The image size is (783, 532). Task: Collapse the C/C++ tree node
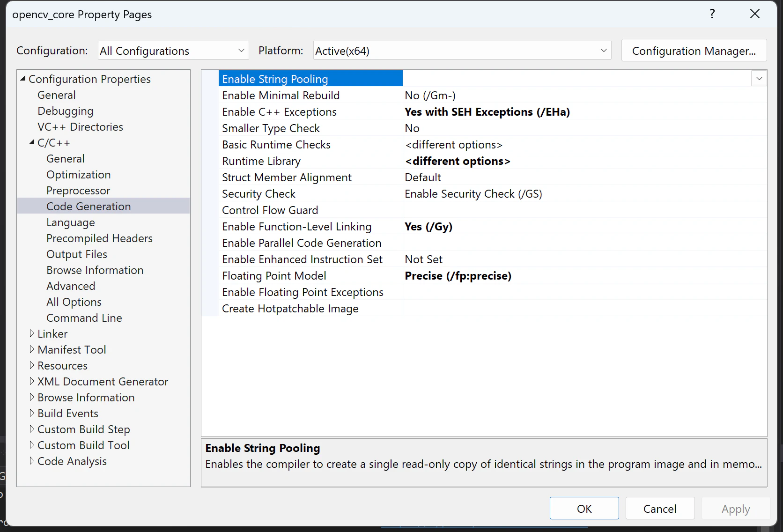coord(32,142)
